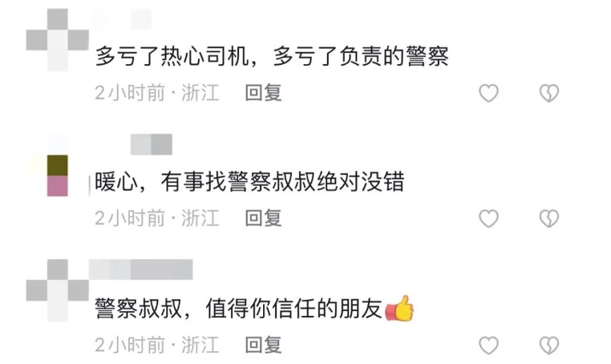Open first commenter's blurred username
Viewport: 611px width, 364px height.
[122, 19]
